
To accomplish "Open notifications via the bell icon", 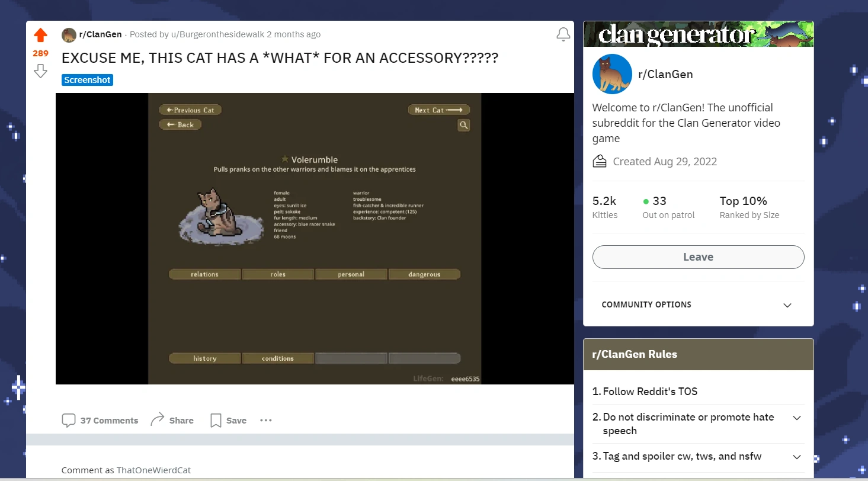I will pos(563,34).
